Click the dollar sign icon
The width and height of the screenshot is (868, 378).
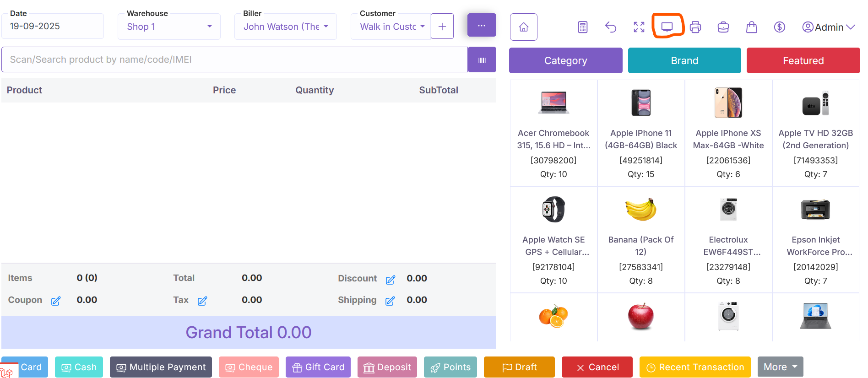click(779, 27)
